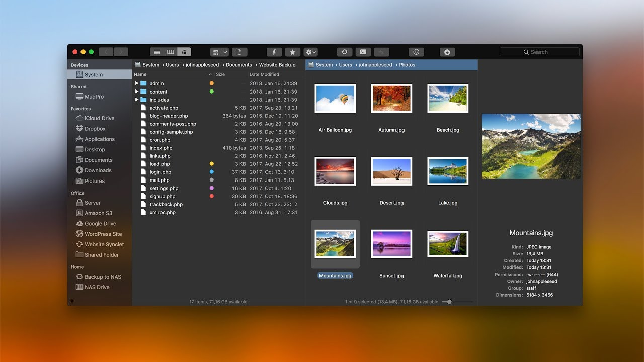
Task: Click the new file document toolbar icon
Action: pyautogui.click(x=239, y=52)
